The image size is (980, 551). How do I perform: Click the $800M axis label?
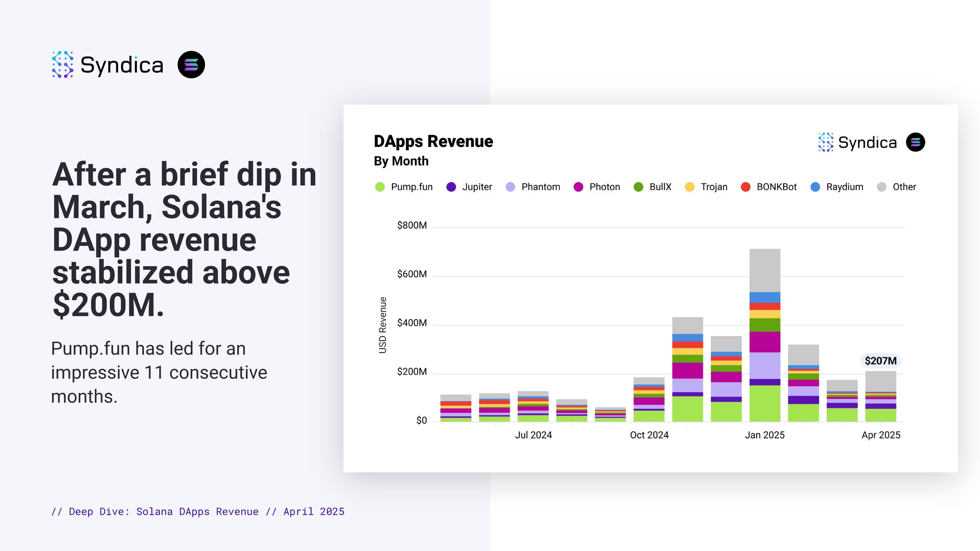(x=412, y=225)
